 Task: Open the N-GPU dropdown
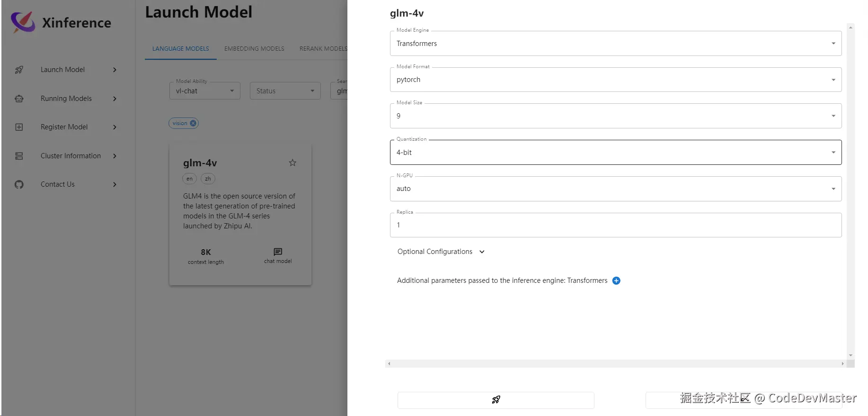(615, 189)
